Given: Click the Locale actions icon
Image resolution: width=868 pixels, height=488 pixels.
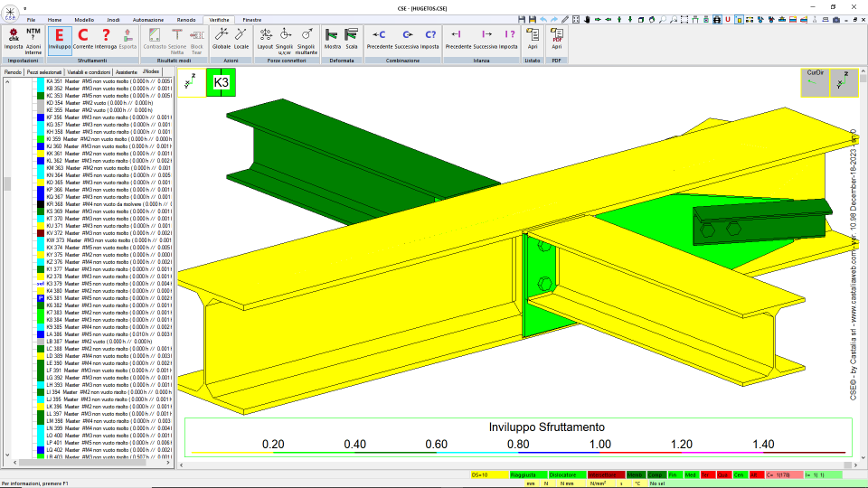Looking at the screenshot, I should (241, 39).
